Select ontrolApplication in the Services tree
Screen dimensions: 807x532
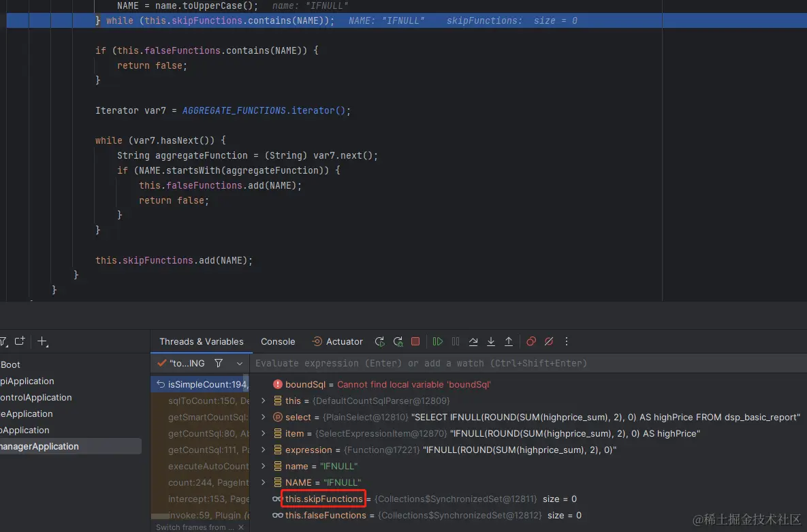coord(36,398)
